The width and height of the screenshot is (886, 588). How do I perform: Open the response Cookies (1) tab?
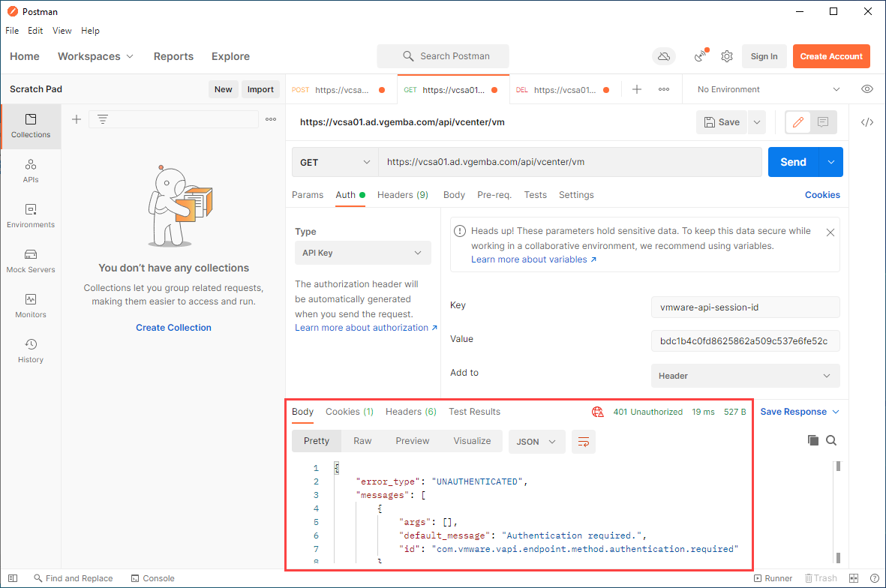[349, 412]
